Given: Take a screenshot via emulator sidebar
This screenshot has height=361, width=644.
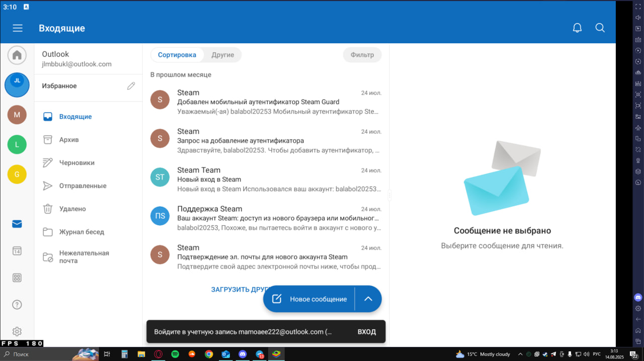Looking at the screenshot, I should coord(638,95).
